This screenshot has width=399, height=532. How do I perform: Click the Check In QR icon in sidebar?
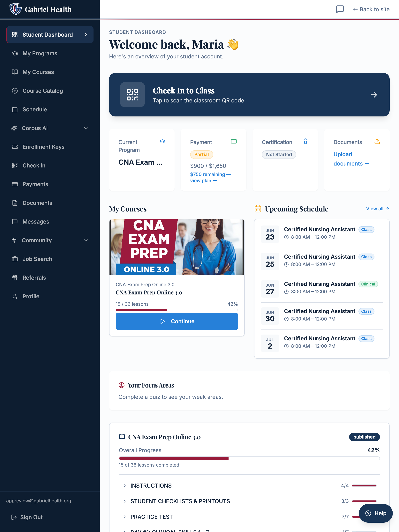[15, 166]
